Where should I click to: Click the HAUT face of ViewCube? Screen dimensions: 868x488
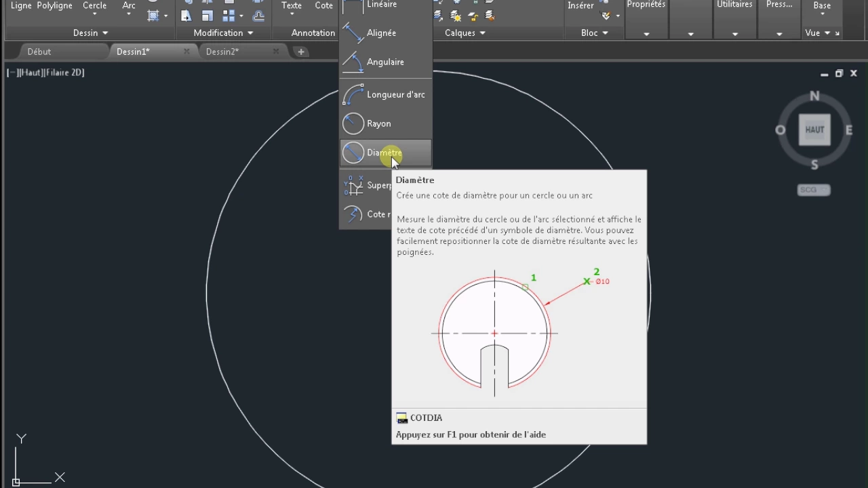pos(814,129)
